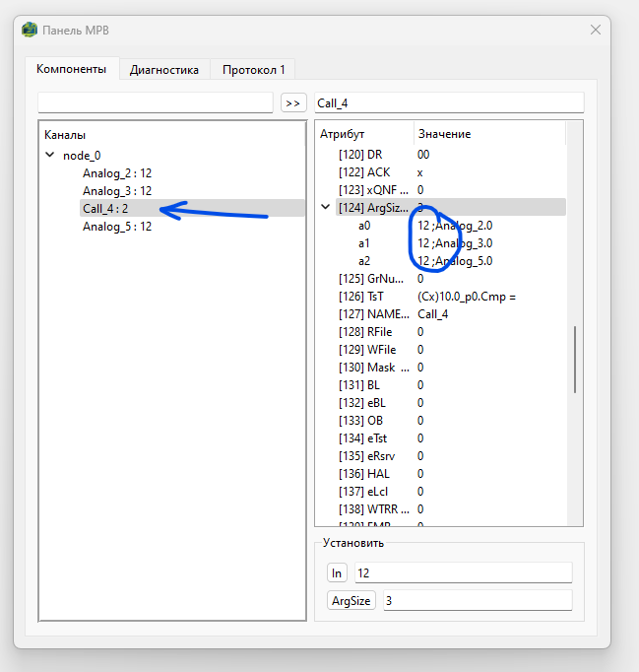Select the [123] xQNF attribute row

(451, 190)
